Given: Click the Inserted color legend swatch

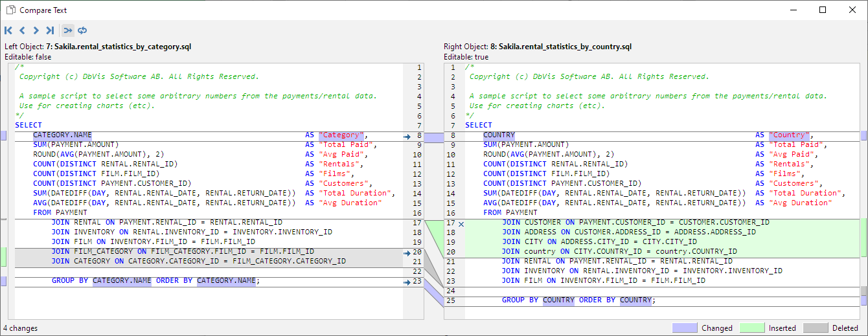Looking at the screenshot, I should pyautogui.click(x=752, y=328).
